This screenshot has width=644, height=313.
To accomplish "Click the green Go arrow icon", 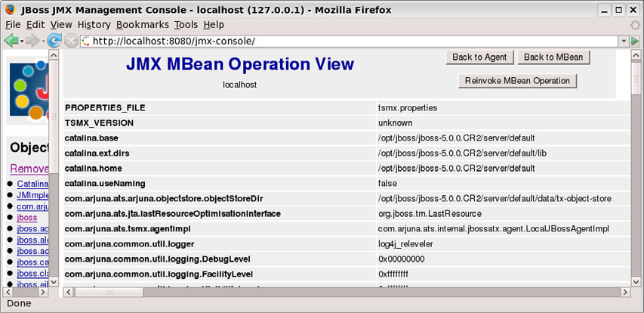I will coord(636,40).
